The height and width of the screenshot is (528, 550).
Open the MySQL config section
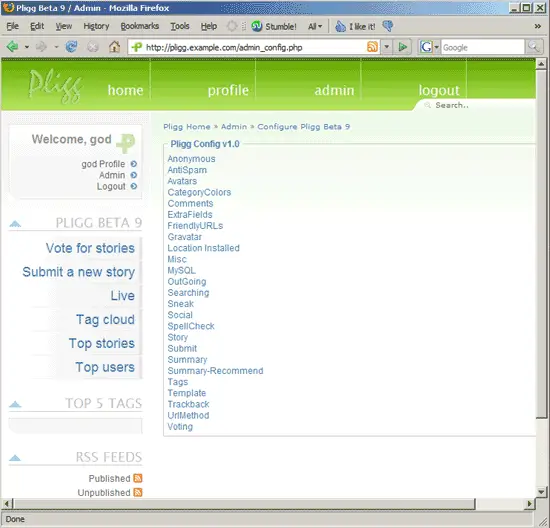coord(181,270)
